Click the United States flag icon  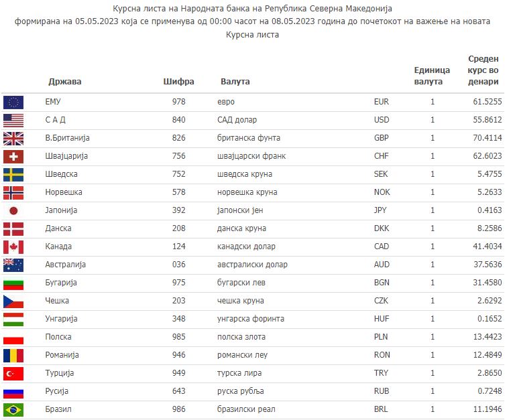point(13,120)
